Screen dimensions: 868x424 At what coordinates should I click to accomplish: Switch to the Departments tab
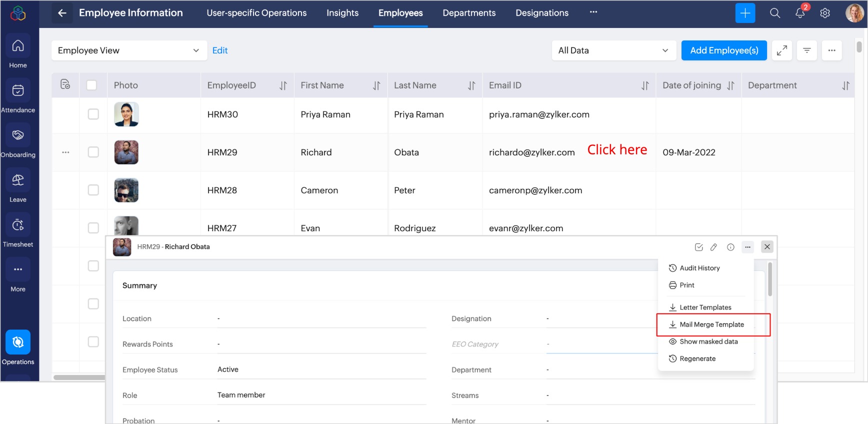(468, 13)
